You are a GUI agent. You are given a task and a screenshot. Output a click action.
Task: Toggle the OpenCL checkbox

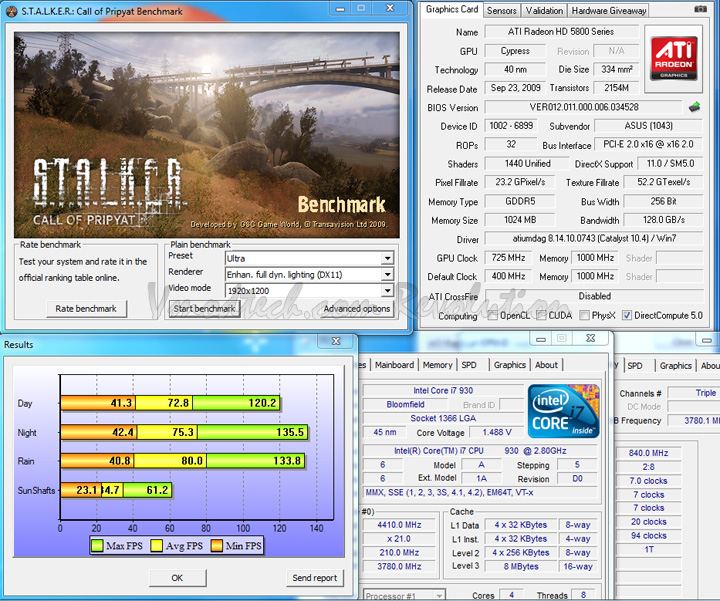pyautogui.click(x=493, y=315)
